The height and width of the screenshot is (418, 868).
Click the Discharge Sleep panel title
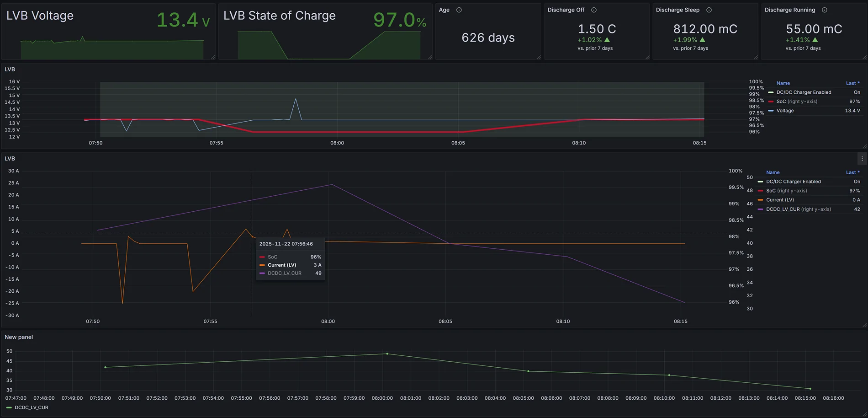[677, 10]
